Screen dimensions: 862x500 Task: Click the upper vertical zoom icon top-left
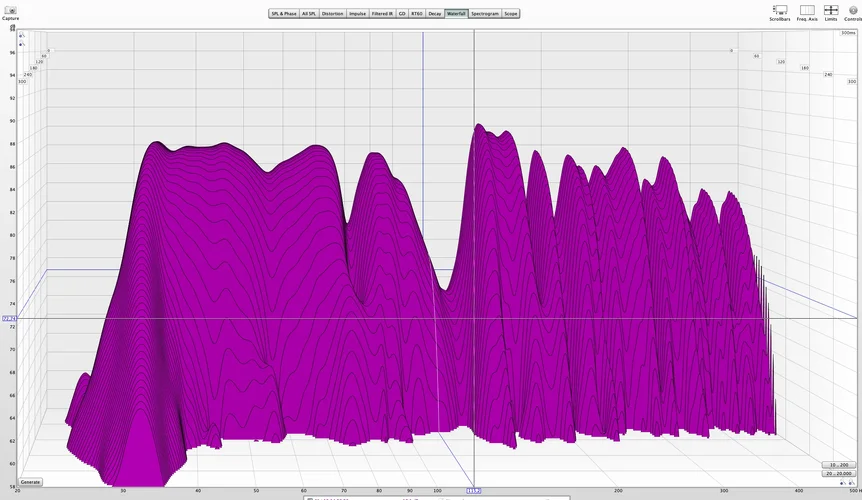point(21,36)
